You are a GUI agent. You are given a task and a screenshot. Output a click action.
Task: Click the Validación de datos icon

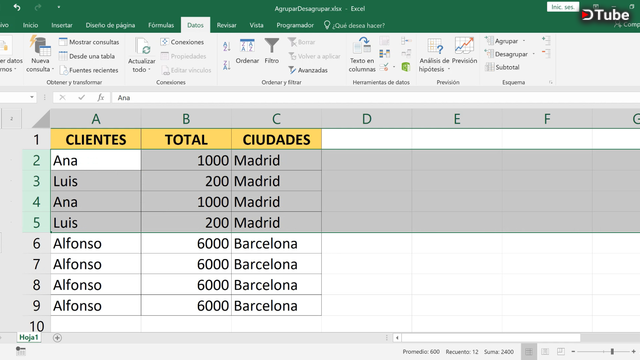(384, 67)
